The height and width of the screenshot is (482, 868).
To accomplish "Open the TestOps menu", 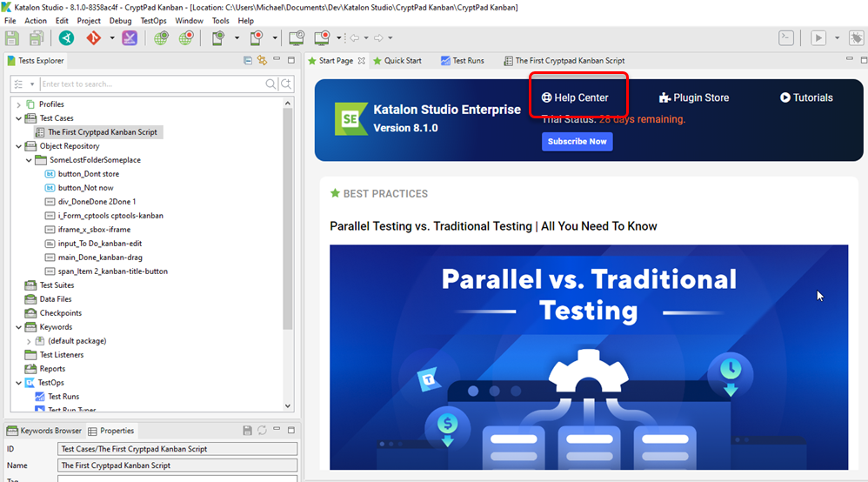I will 153,21.
